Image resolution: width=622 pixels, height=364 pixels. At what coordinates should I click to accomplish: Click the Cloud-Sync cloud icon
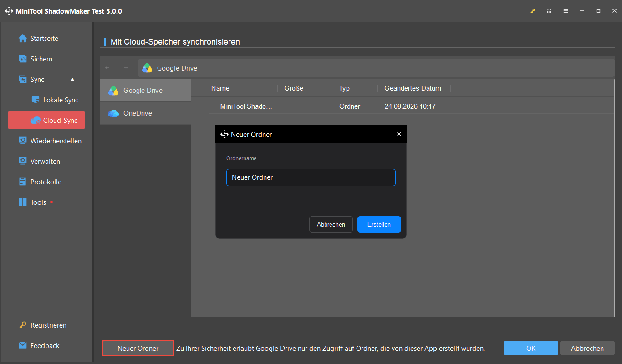[36, 121]
